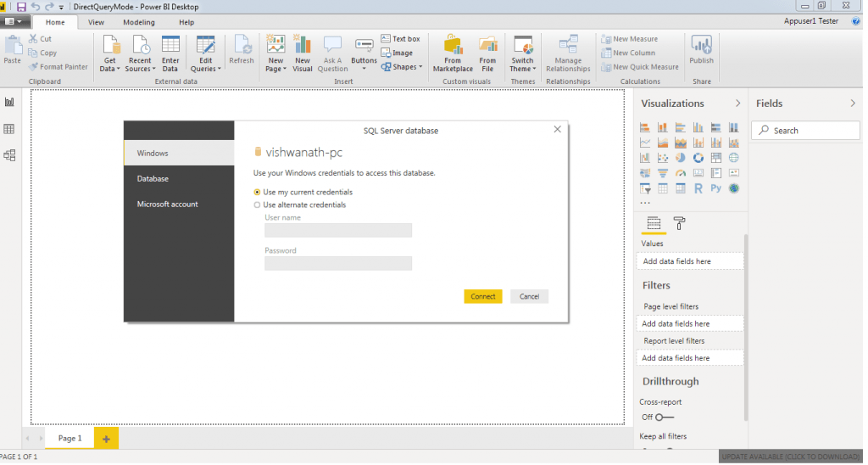Collapse the Fields pane chevron
This screenshot has width=868, height=465.
tap(853, 104)
